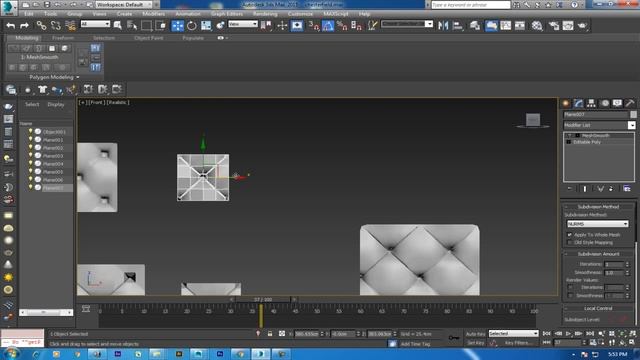Choose the Rectangular Selection Region tool

click(146, 25)
